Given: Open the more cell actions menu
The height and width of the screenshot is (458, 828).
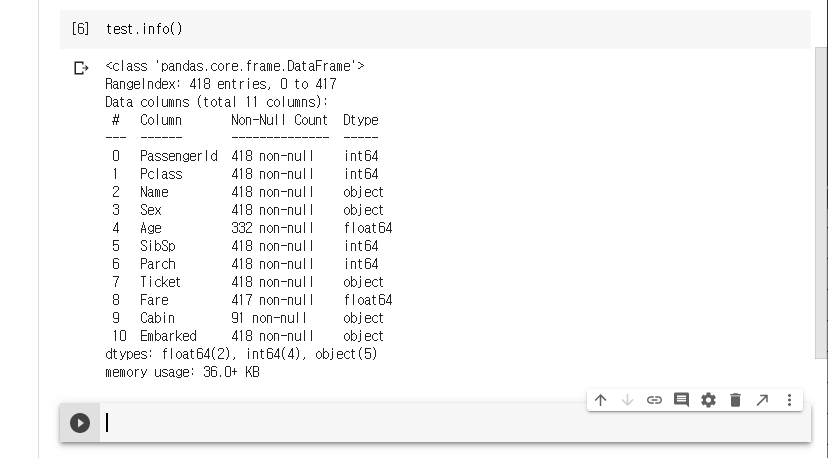Looking at the screenshot, I should (789, 400).
